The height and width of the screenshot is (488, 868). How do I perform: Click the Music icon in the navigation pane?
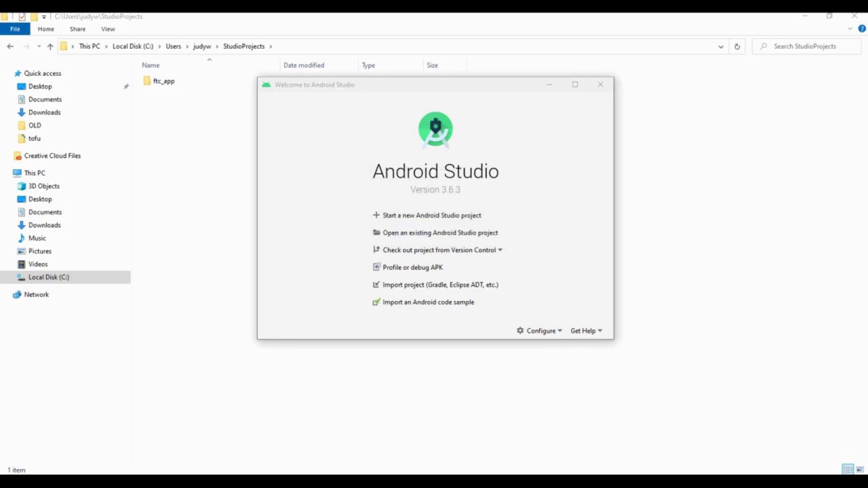(22, 238)
